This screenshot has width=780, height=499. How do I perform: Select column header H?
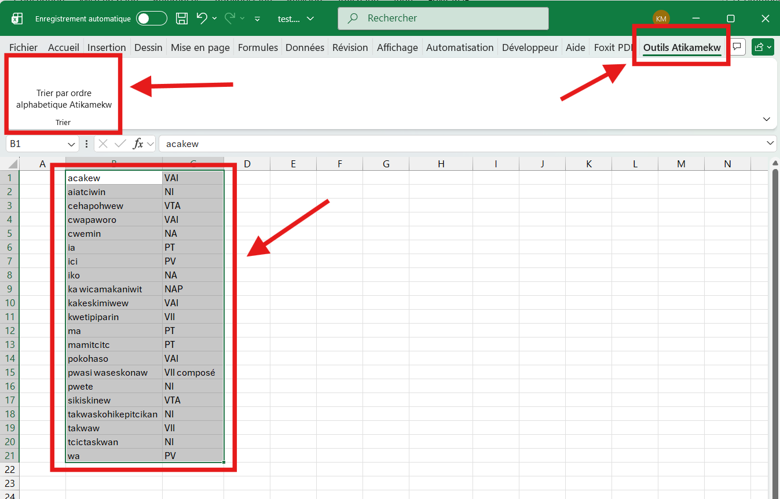[x=441, y=164]
